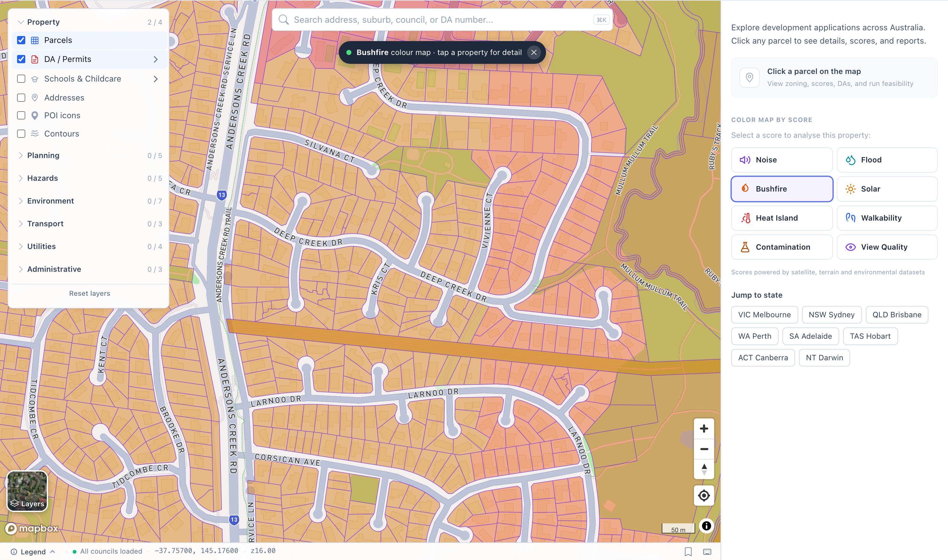Click the Mapbox logo
The width and height of the screenshot is (948, 560).
32,528
